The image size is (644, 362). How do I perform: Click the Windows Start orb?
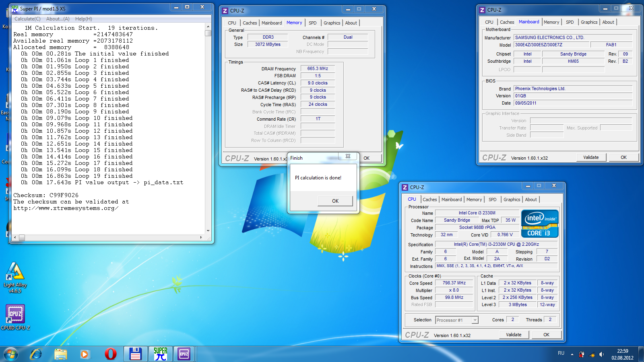pos(11,354)
